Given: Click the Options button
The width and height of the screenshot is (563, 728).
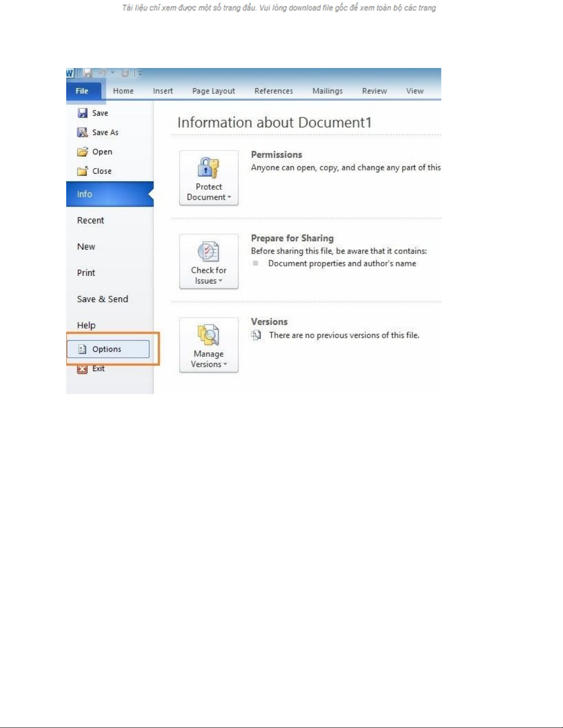Looking at the screenshot, I should (108, 349).
